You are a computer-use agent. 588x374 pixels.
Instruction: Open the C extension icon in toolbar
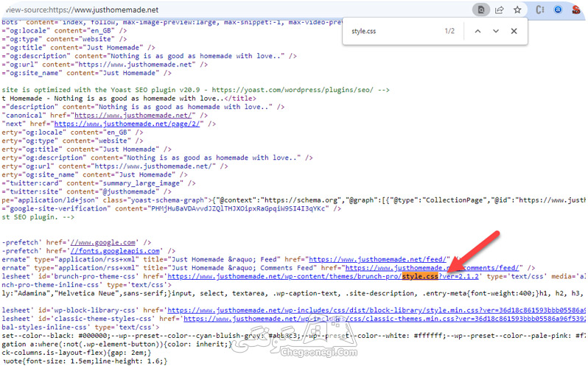coord(540,10)
